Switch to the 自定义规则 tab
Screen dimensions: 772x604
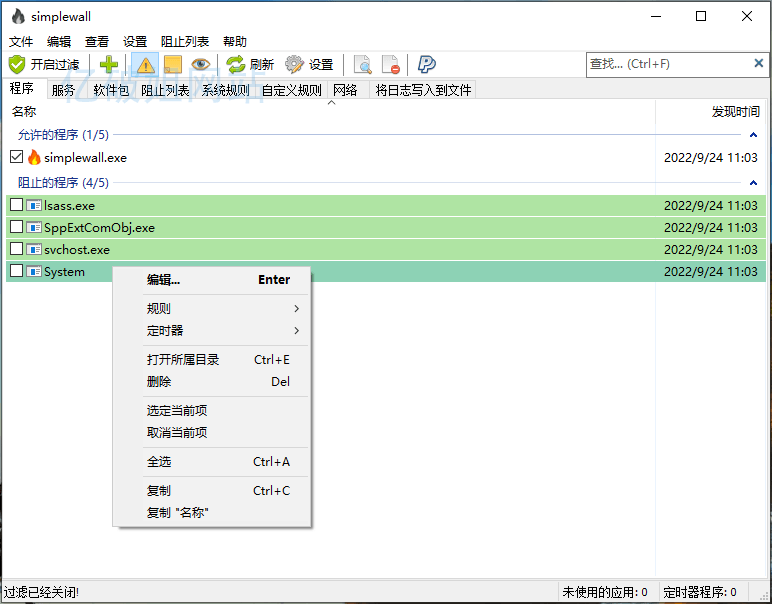[x=291, y=90]
